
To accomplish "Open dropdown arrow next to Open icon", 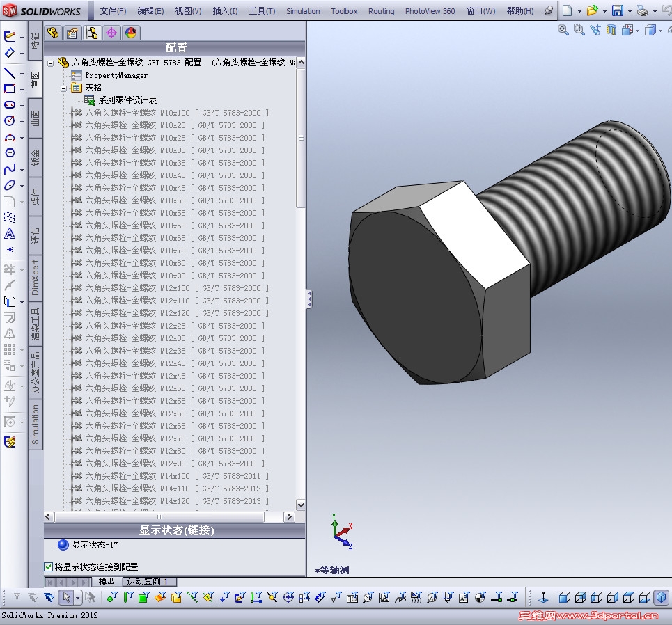I will (x=604, y=12).
